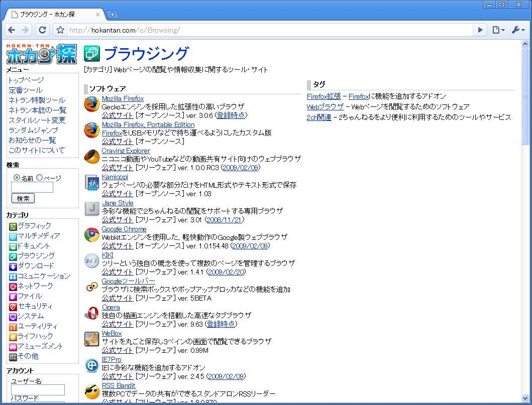Click the Kamicopi notebook icon
This screenshot has height=405, width=532.
pos(91,182)
